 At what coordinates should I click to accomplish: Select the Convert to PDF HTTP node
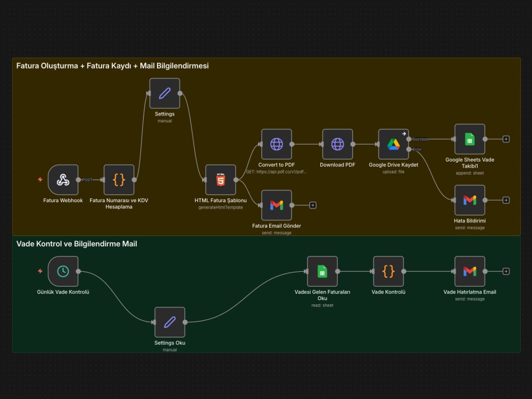[x=277, y=144]
